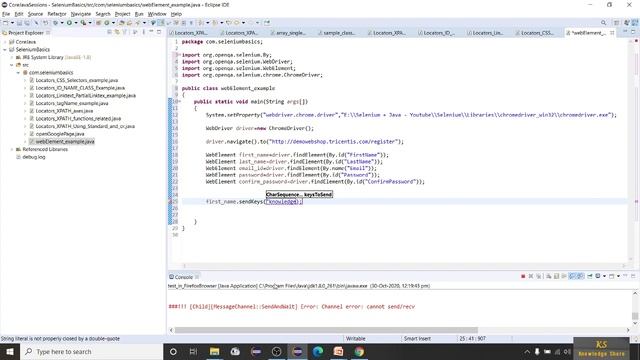Screen dimensions: 640x360
Task: Collapse the src folder node
Action: coord(11,65)
